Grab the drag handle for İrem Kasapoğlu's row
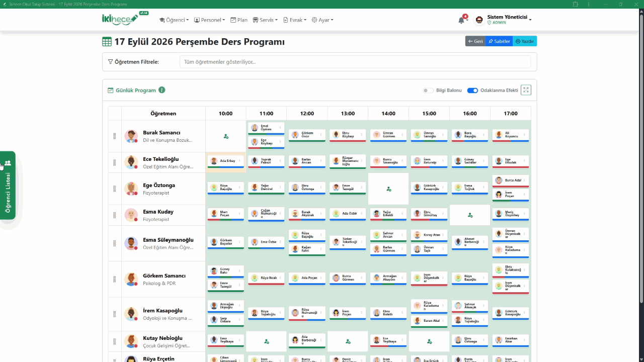The width and height of the screenshot is (644, 362). tap(114, 314)
